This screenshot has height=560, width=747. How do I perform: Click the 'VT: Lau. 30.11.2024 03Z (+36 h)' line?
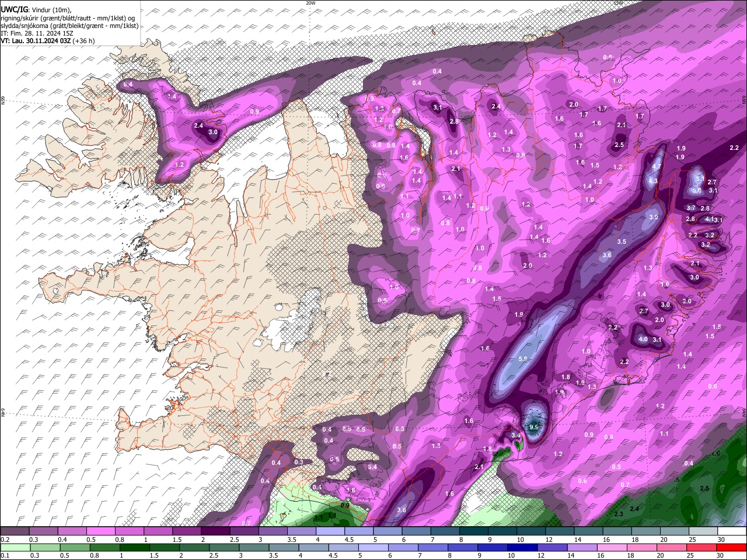[48, 41]
